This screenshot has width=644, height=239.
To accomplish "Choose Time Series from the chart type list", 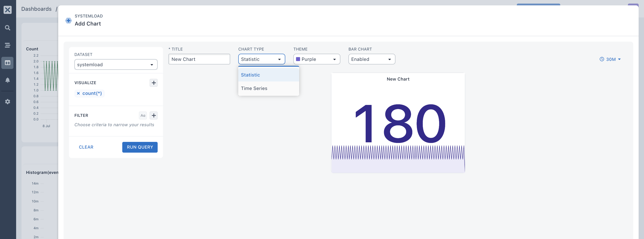I will pos(268,88).
